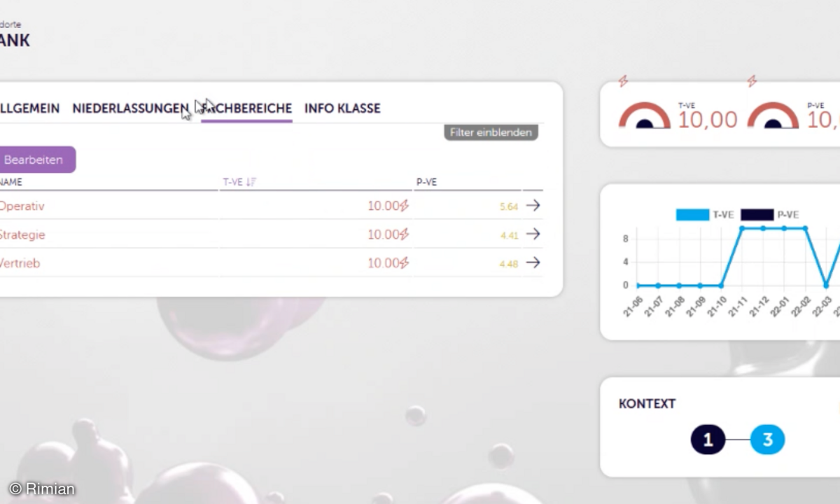Screen dimensions: 840x504
Task: Select the blue context node 3
Action: tap(767, 440)
